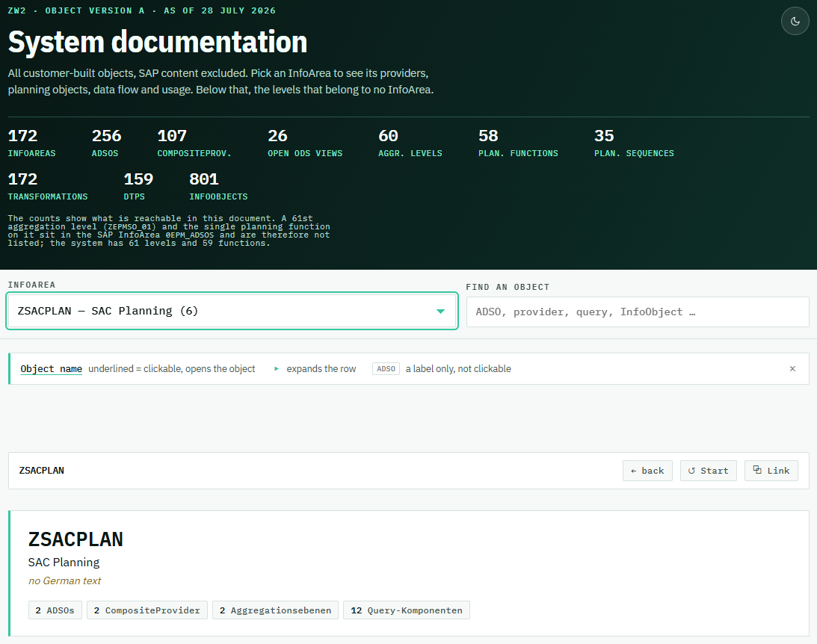Click the ZSACPLAN breadcrumb text
This screenshot has height=644, width=817.
click(x=42, y=471)
